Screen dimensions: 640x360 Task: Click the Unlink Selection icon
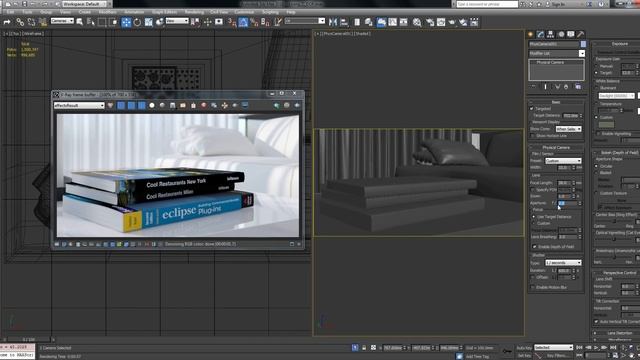coord(31,22)
